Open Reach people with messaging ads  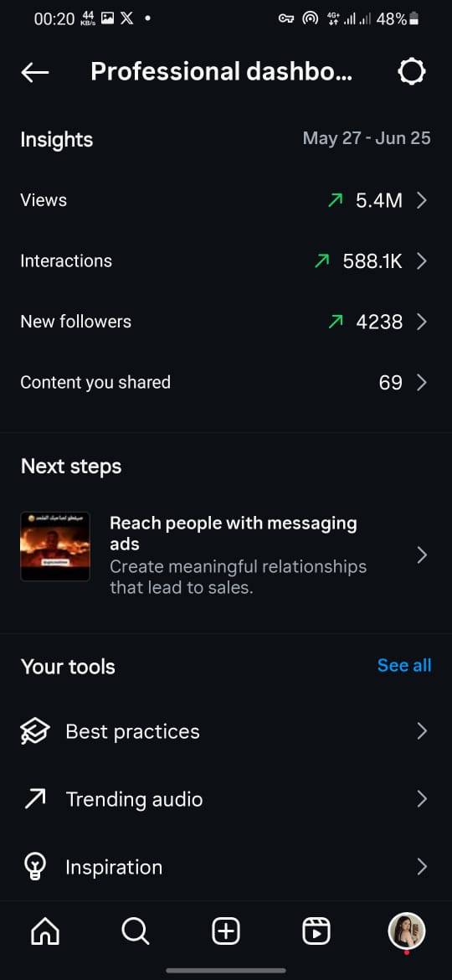[226, 555]
